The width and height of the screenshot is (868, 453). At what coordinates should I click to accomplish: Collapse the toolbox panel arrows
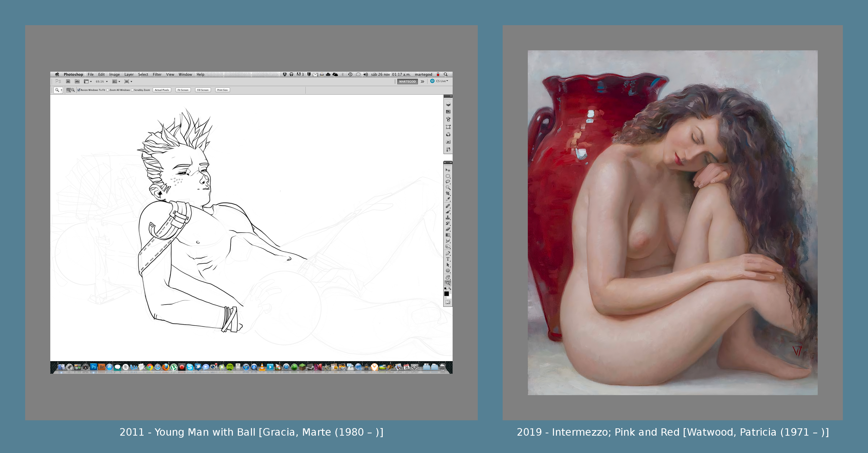451,163
